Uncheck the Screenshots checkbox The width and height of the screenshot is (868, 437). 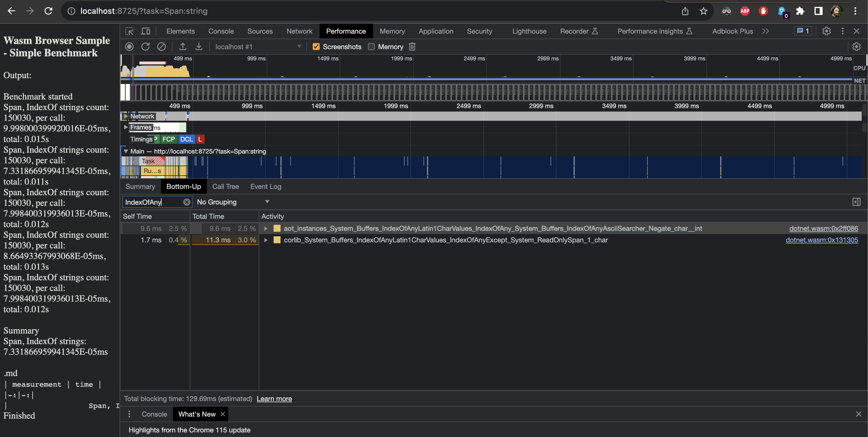point(316,47)
